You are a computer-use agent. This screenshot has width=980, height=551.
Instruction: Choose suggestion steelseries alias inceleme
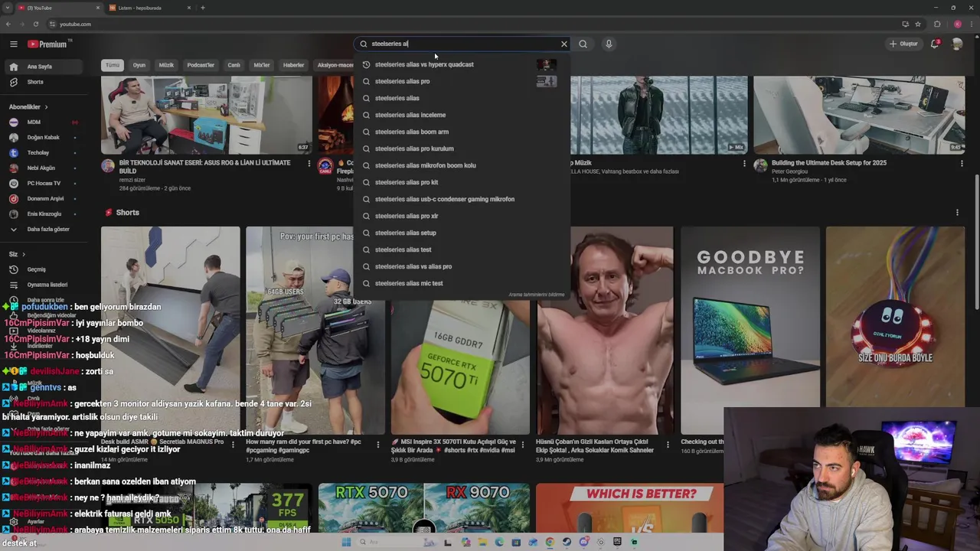coord(462,115)
